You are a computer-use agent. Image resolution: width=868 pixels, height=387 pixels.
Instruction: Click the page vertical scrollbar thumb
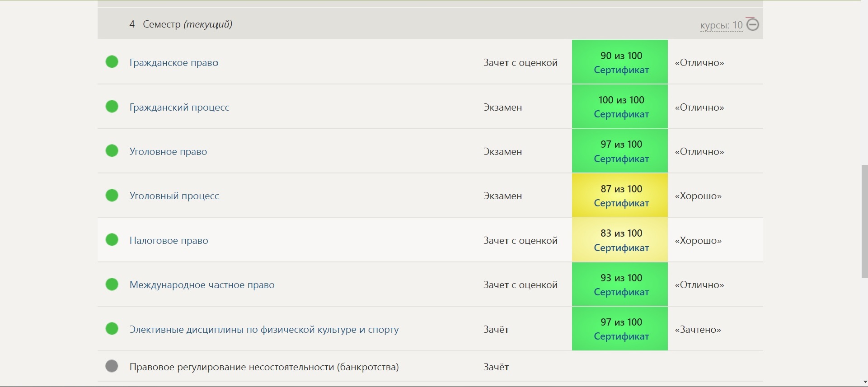click(x=864, y=222)
